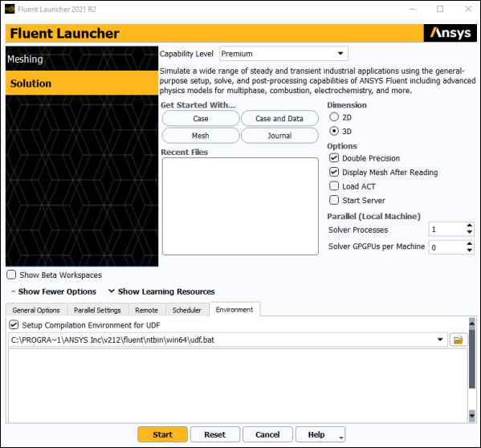481x448 pixels.
Task: Close the Fluent Launcher window
Action: 468,9
